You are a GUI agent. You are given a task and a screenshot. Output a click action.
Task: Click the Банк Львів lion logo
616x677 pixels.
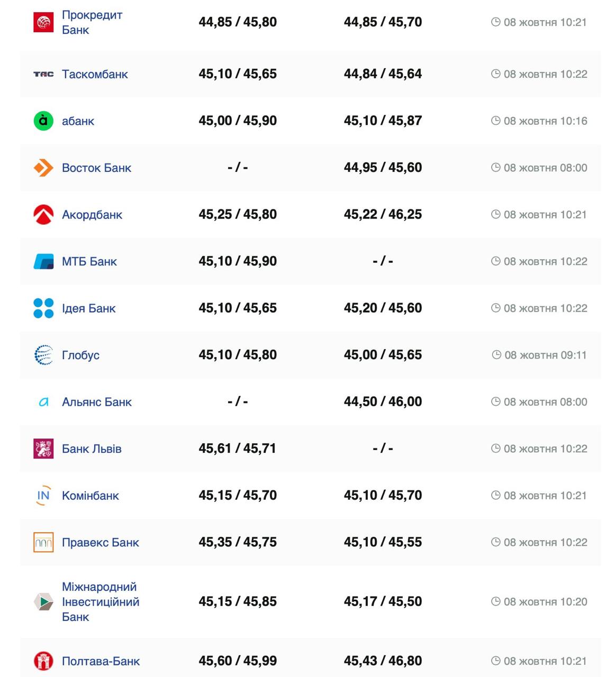(43, 449)
